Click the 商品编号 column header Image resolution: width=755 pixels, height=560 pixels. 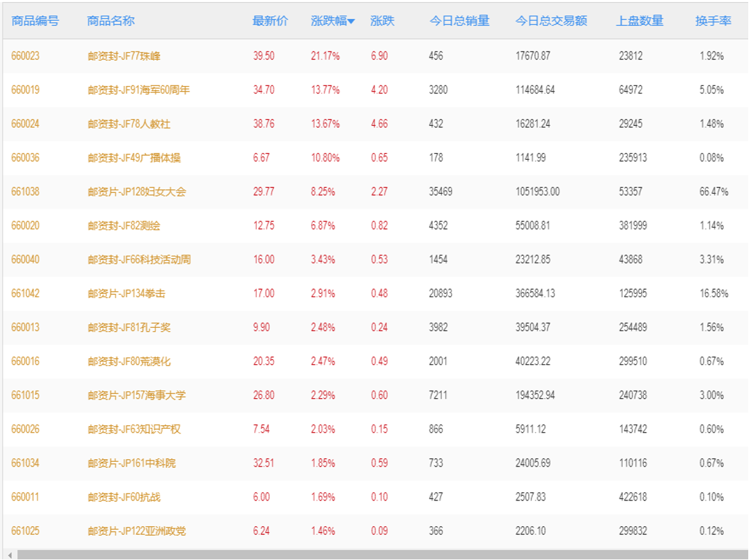pos(35,21)
